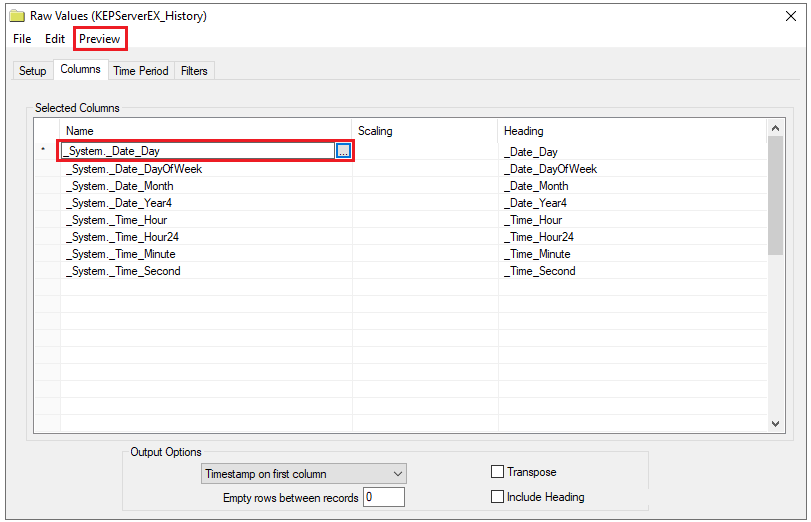The height and width of the screenshot is (522, 811).
Task: Click the _Date_Month heading cell
Action: point(633,186)
